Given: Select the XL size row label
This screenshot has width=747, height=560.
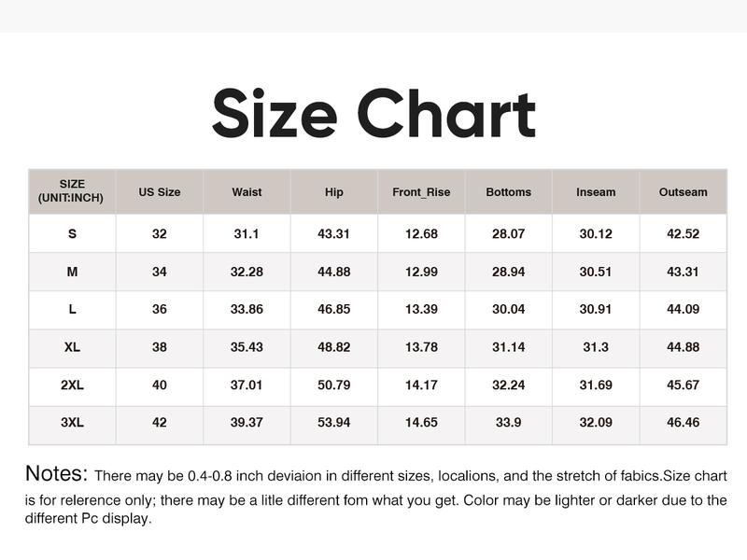Looking at the screenshot, I should pyautogui.click(x=72, y=347).
